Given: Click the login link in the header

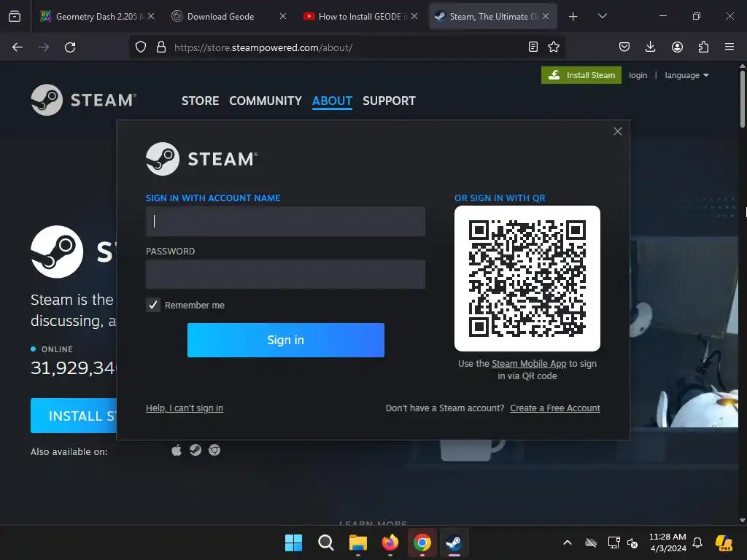Looking at the screenshot, I should [638, 75].
